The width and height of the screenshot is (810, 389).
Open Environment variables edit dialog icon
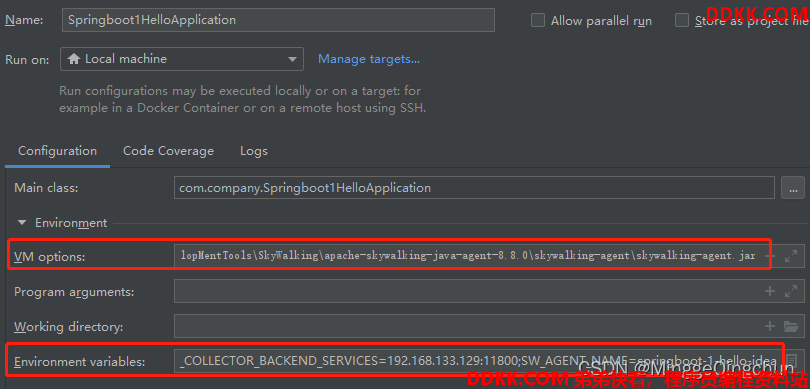click(x=791, y=361)
